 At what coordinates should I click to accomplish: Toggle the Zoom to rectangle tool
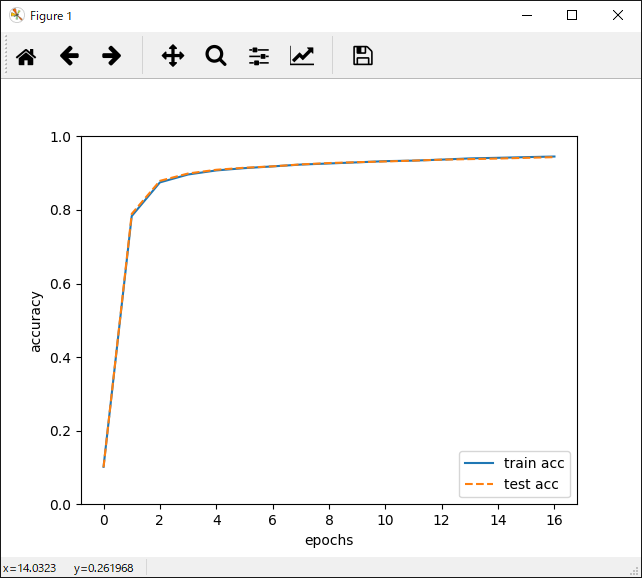tap(216, 56)
